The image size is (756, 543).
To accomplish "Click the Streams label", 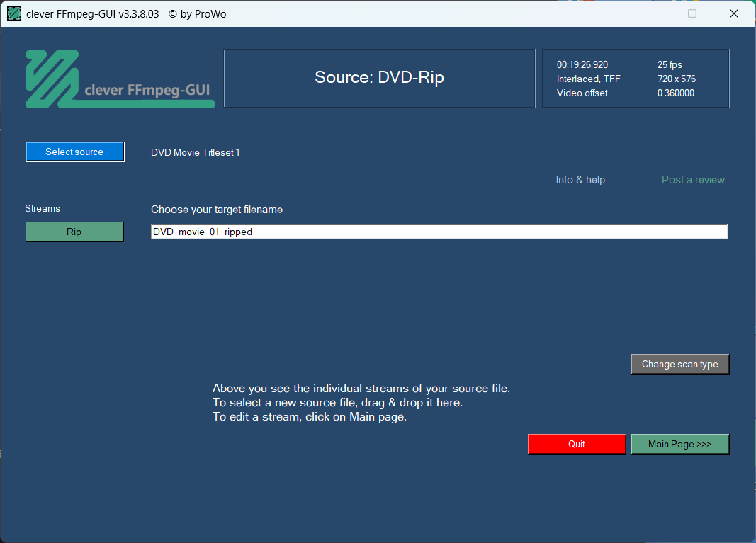I will click(x=43, y=209).
